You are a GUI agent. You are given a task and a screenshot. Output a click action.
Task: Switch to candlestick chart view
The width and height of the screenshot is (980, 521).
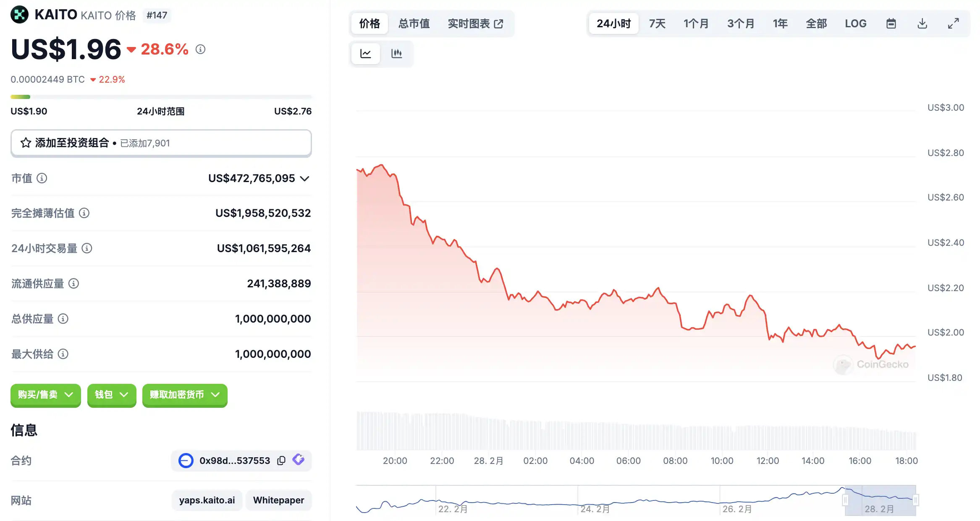pyautogui.click(x=396, y=54)
